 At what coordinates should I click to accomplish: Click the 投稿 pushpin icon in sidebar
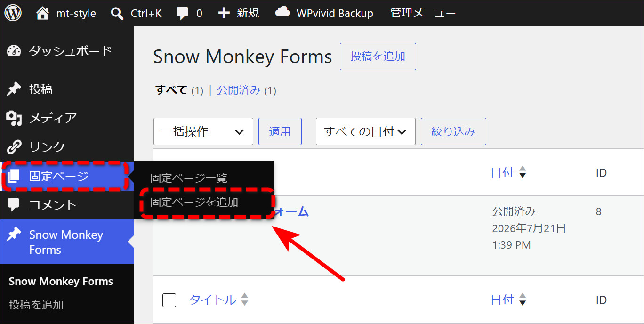point(14,89)
